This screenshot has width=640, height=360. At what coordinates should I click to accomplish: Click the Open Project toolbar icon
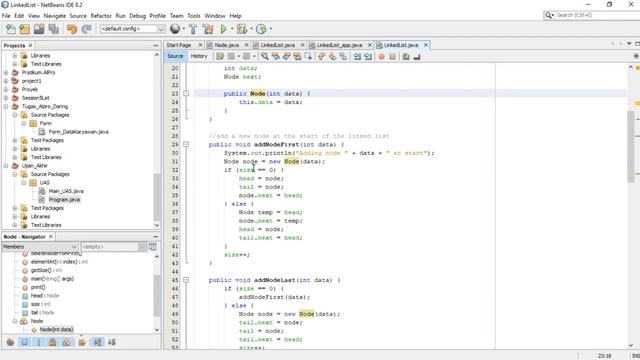point(39,29)
